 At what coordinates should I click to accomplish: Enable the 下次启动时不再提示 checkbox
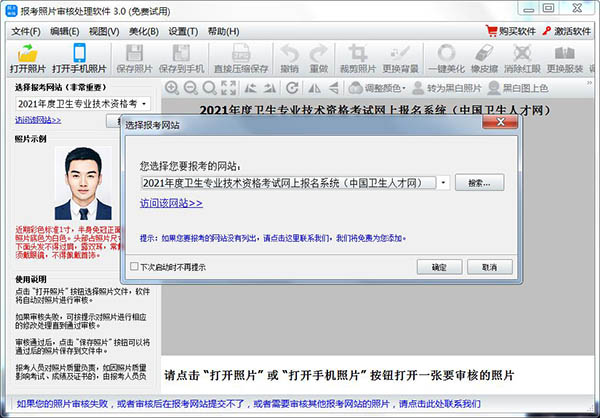coord(135,267)
